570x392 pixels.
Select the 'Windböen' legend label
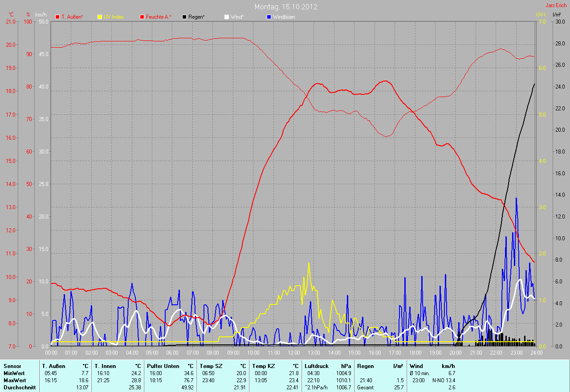point(284,17)
